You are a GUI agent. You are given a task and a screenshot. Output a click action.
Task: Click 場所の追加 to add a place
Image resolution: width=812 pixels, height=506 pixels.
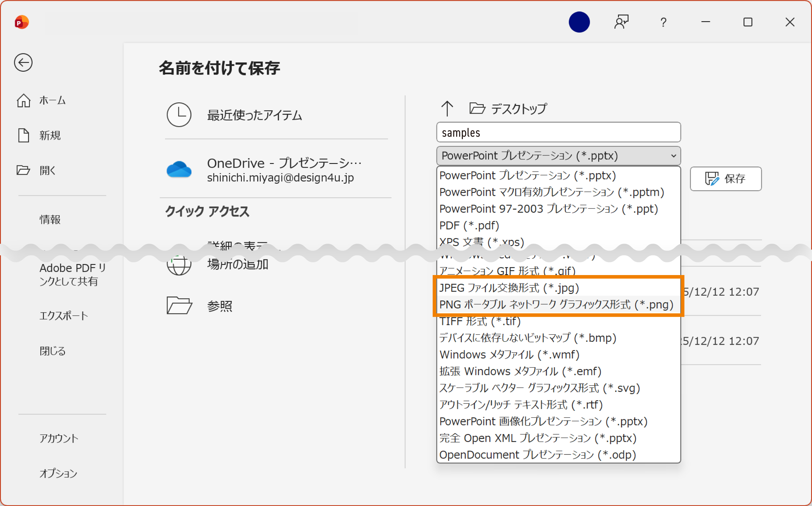click(238, 264)
